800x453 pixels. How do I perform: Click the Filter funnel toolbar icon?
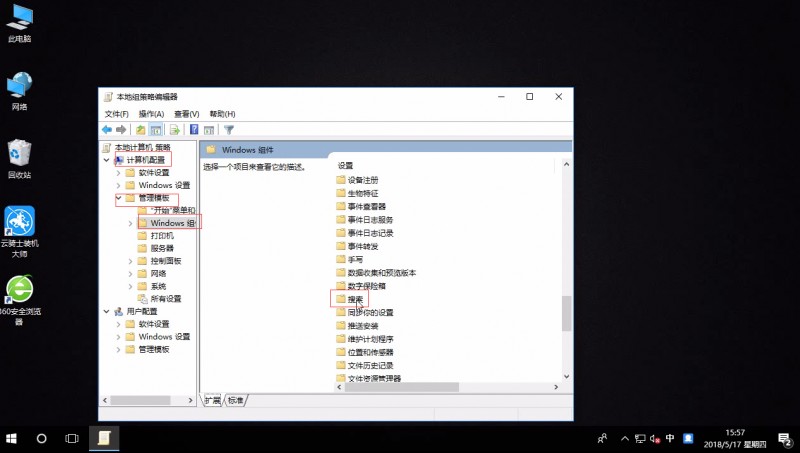tap(229, 130)
